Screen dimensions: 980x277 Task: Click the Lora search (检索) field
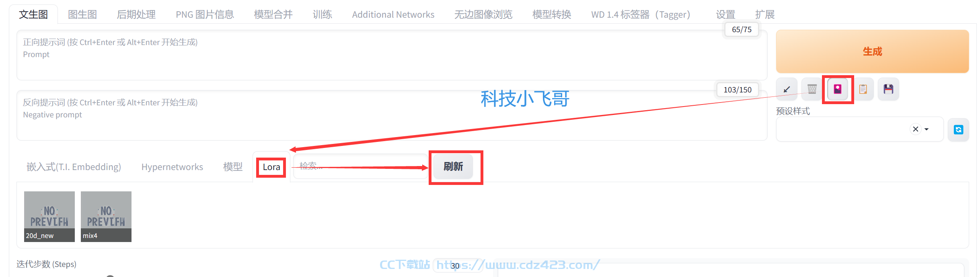[361, 166]
